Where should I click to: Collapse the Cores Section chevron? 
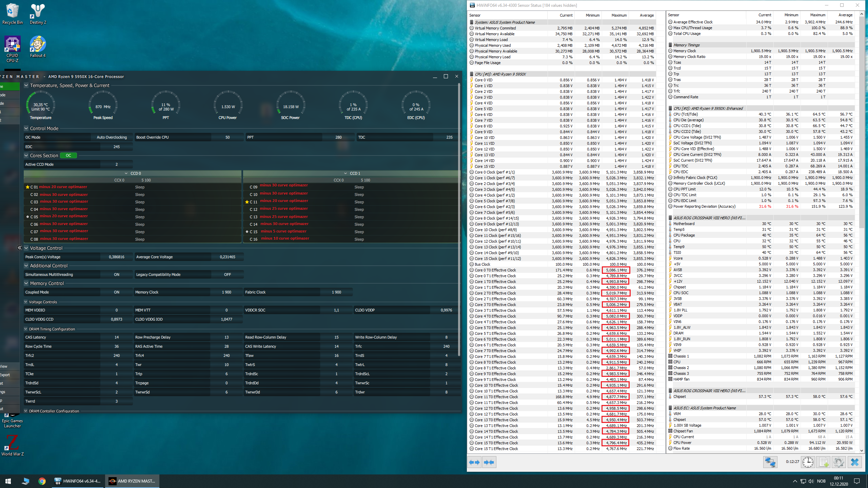[26, 156]
